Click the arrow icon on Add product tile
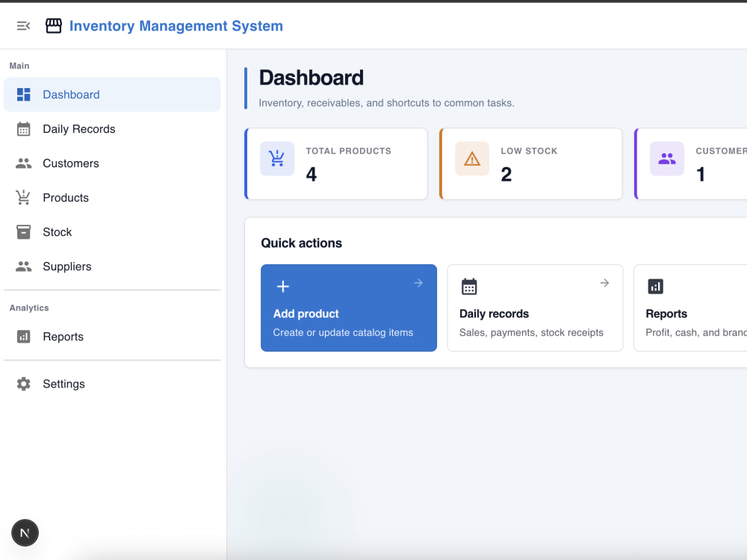This screenshot has width=747, height=560. point(418,283)
